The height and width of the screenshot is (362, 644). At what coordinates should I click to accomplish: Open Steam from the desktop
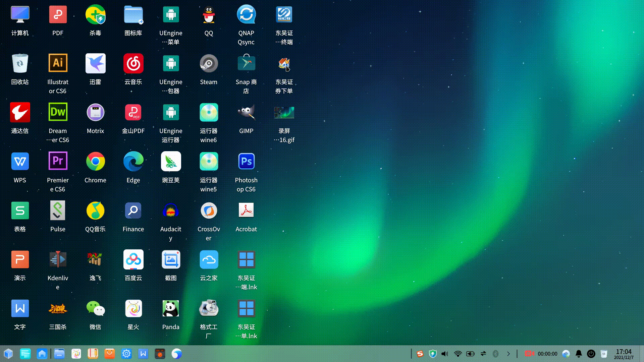click(x=209, y=63)
